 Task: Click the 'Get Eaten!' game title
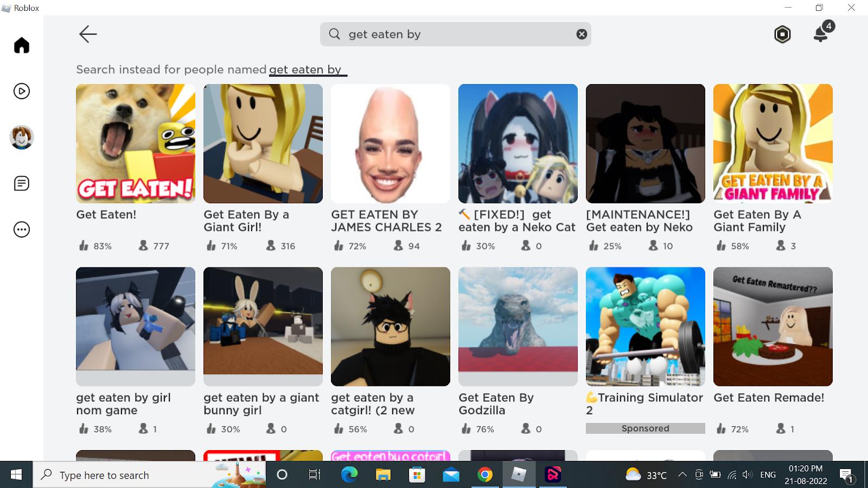(x=106, y=215)
